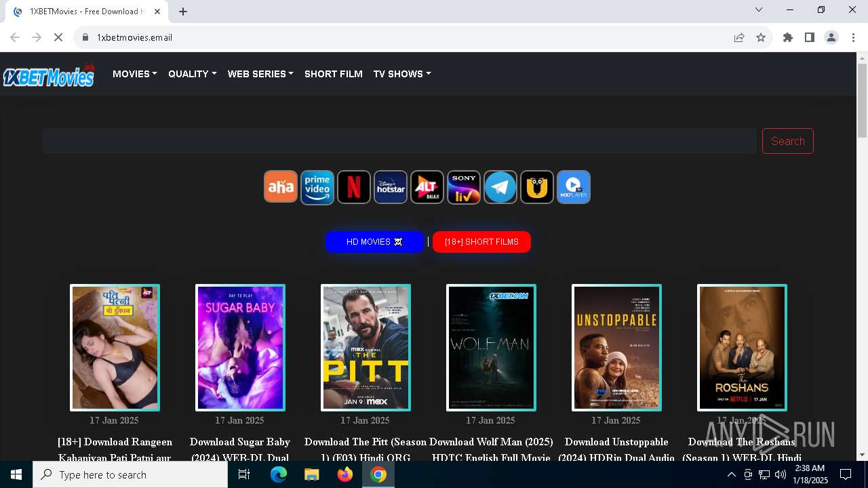Show hidden system tray icons
Screen dimensions: 868x488
point(731,474)
